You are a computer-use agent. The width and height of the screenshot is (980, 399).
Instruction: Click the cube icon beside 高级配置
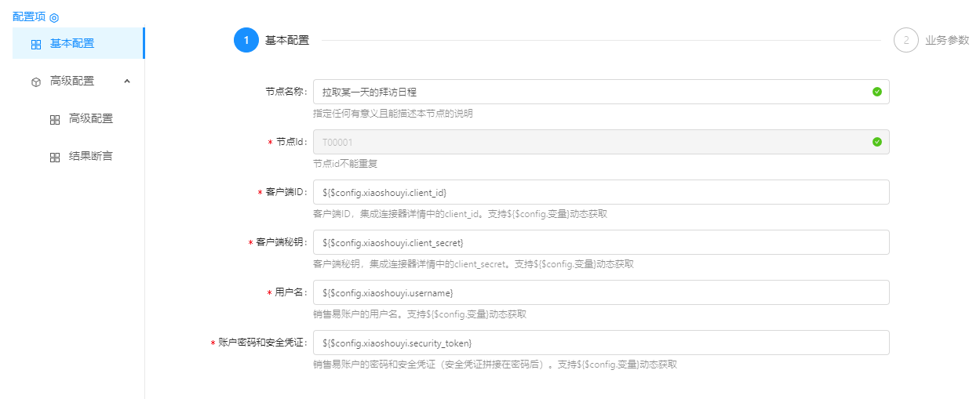(x=36, y=82)
